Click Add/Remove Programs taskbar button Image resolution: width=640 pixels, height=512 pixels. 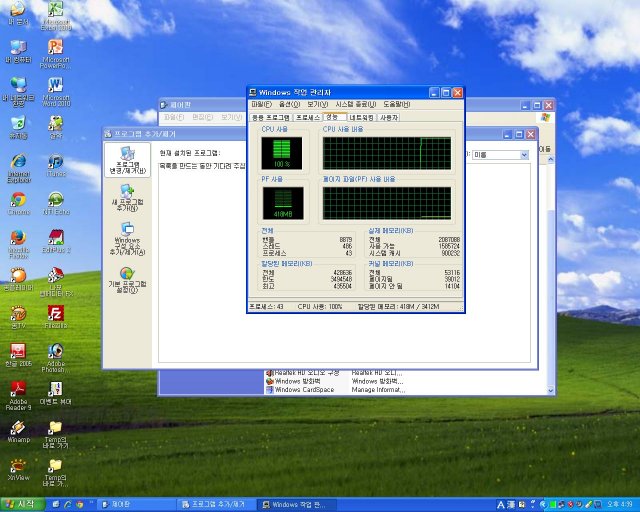pos(216,505)
